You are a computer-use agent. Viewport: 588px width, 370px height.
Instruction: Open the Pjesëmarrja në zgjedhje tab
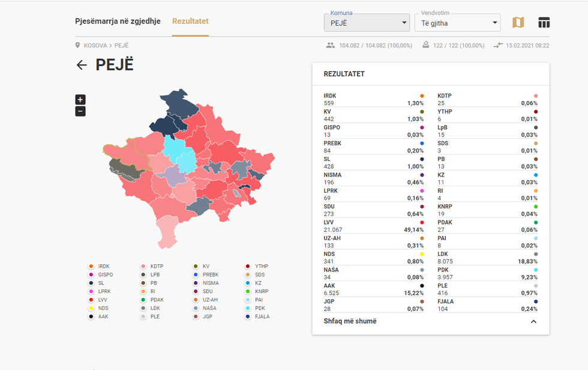(x=118, y=21)
